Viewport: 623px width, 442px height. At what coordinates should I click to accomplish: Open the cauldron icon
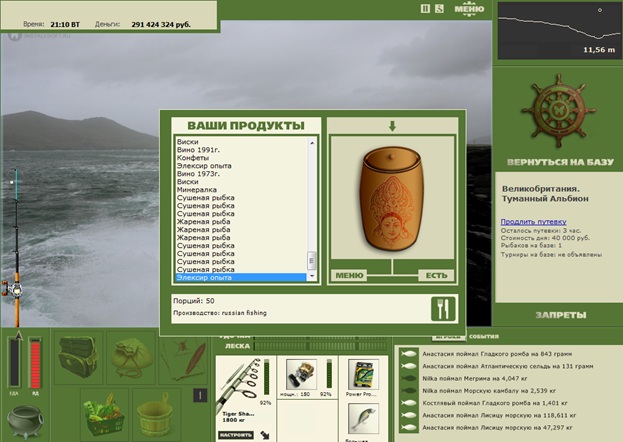click(x=26, y=421)
